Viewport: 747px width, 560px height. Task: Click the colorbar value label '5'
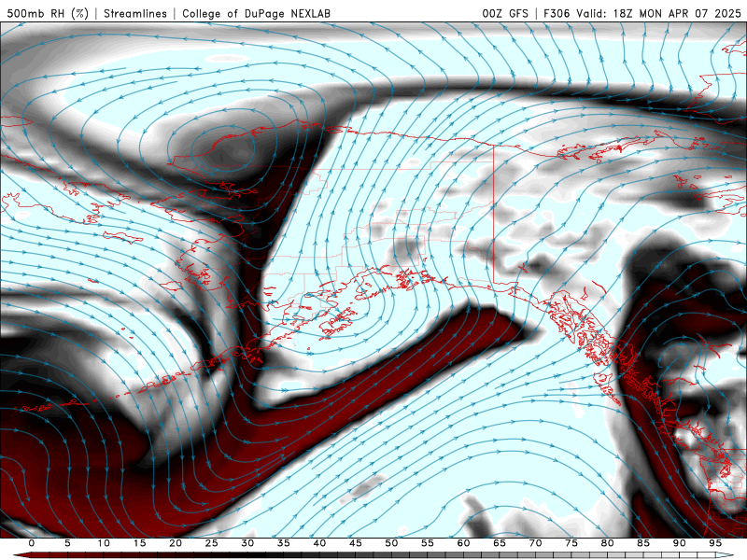(x=67, y=543)
